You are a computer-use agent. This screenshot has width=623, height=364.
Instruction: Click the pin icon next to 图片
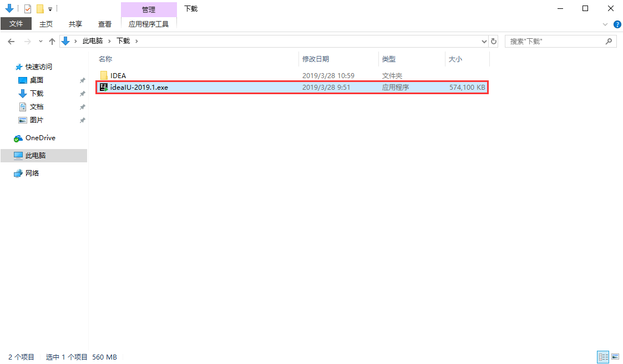tap(82, 120)
